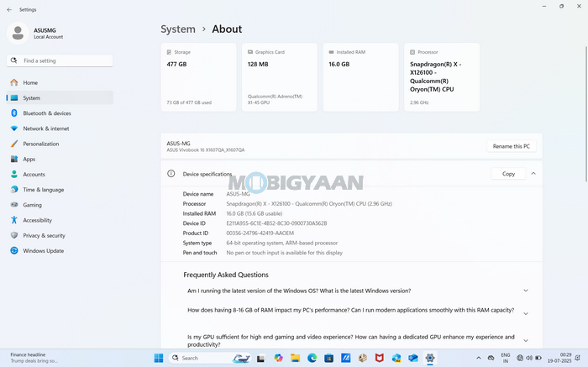Click the Windows Update icon
588x367 pixels.
(x=14, y=251)
